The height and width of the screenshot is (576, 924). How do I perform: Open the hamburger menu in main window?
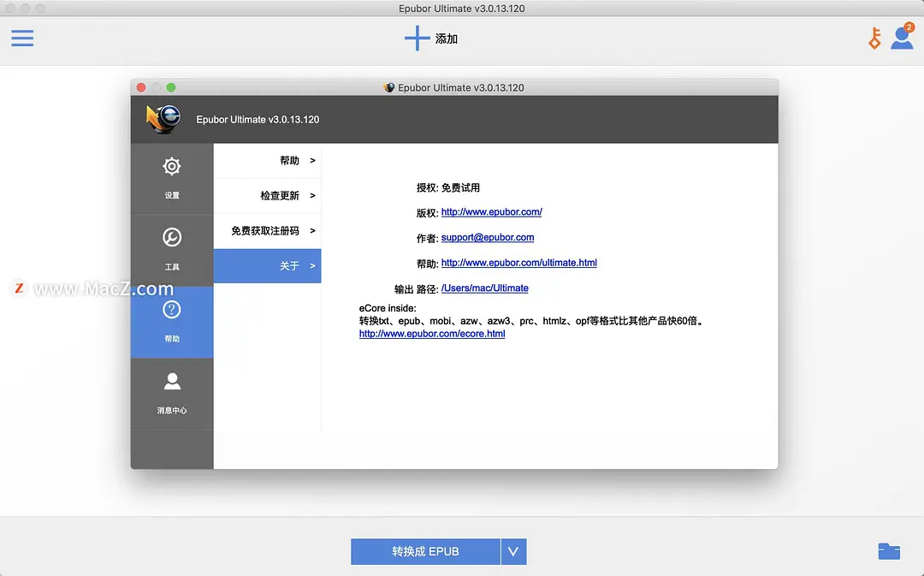coord(22,39)
